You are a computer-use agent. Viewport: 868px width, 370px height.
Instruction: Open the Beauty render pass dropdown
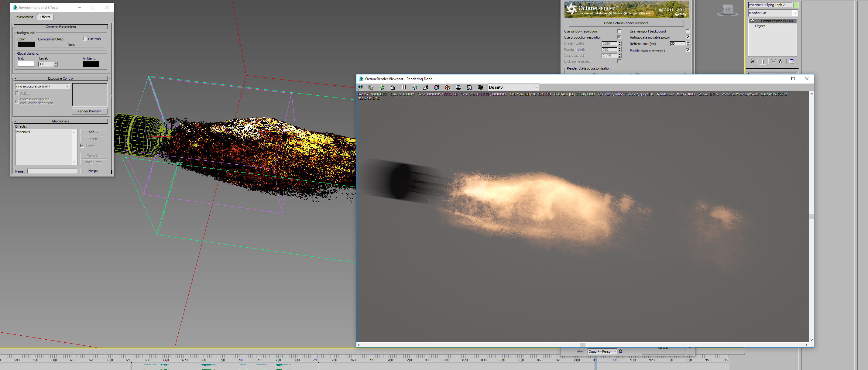click(x=513, y=87)
